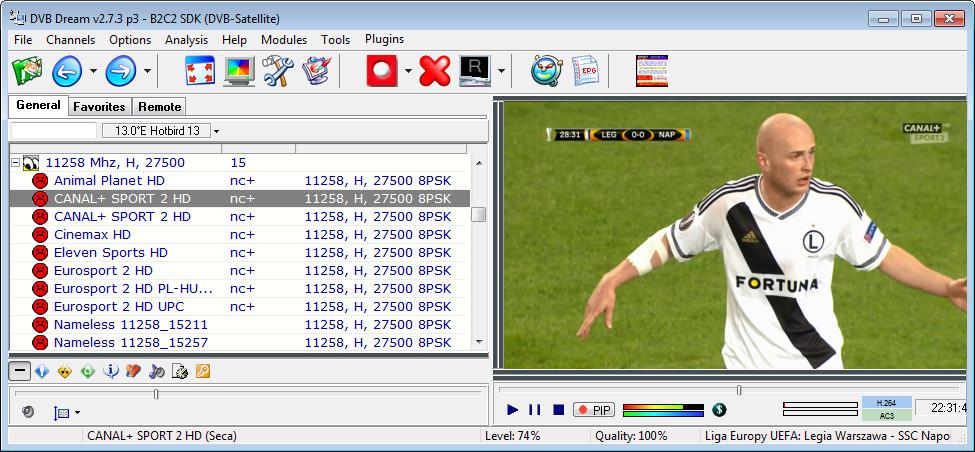Open the EPG guide icon
This screenshot has width=975, height=452.
click(x=585, y=71)
